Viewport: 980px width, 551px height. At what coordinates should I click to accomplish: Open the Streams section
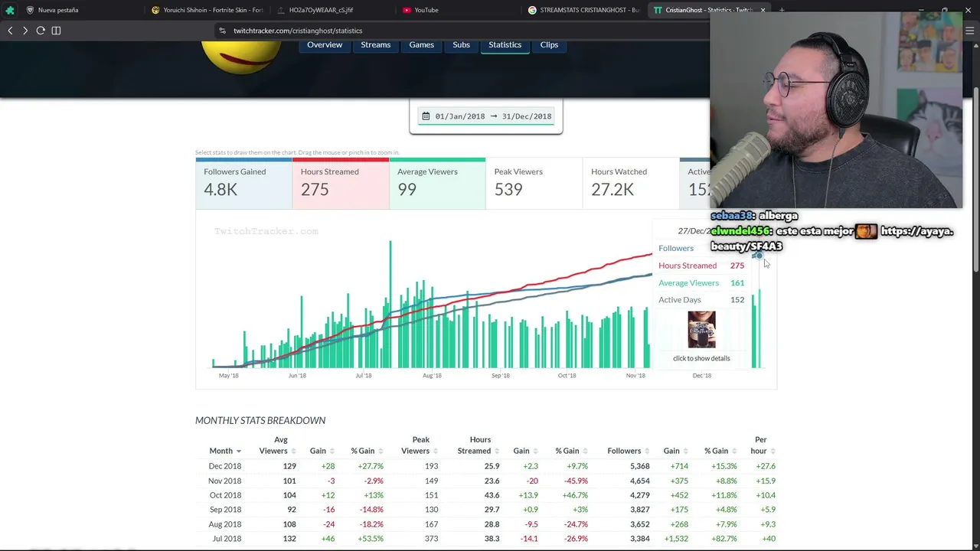[375, 45]
